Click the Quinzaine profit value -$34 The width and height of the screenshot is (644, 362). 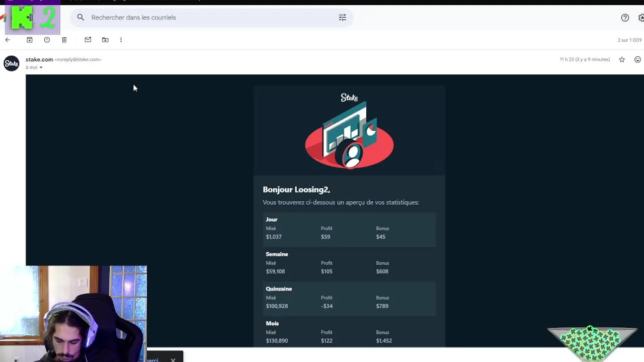click(x=327, y=306)
